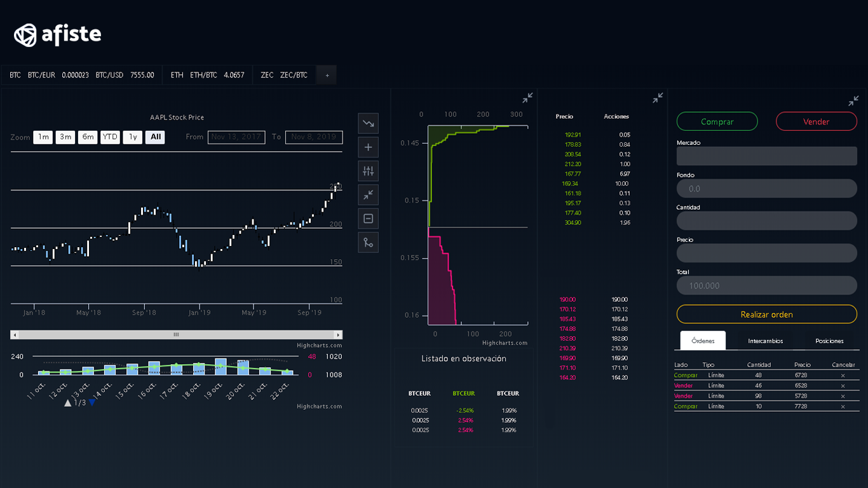The image size is (868, 488).
Task: Click the Total input field
Action: click(767, 285)
